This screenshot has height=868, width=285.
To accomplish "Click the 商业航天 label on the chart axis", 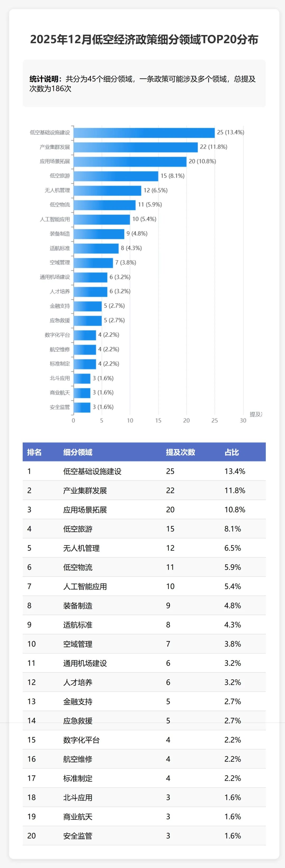I will coord(60,393).
